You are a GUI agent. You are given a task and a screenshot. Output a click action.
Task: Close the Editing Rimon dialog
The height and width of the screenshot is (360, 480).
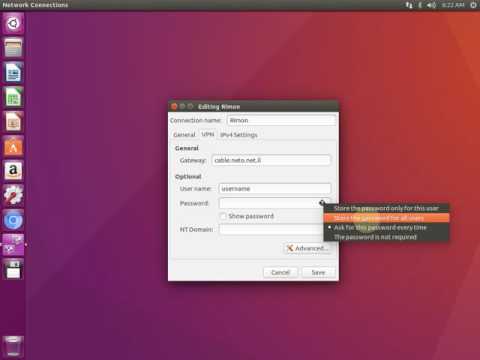[174, 106]
